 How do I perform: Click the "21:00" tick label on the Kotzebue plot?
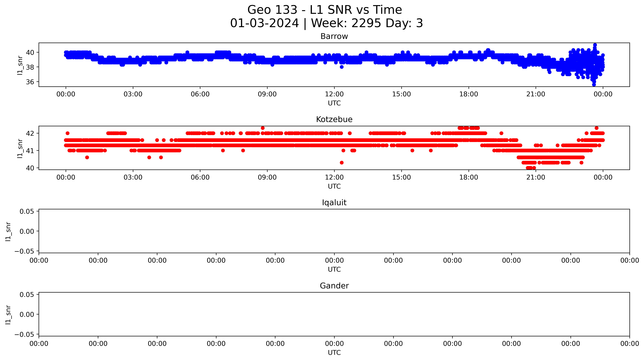[536, 177]
